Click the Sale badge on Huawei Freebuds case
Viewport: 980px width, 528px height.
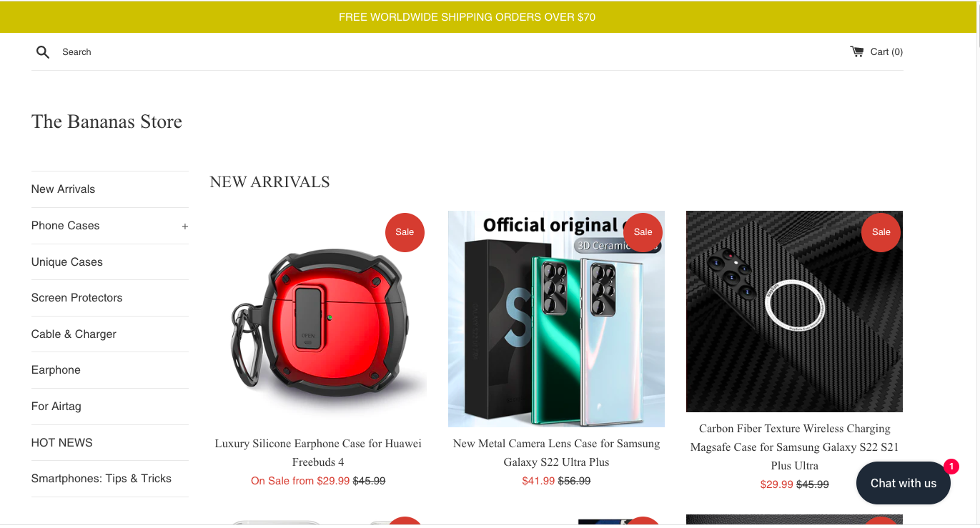pyautogui.click(x=405, y=232)
